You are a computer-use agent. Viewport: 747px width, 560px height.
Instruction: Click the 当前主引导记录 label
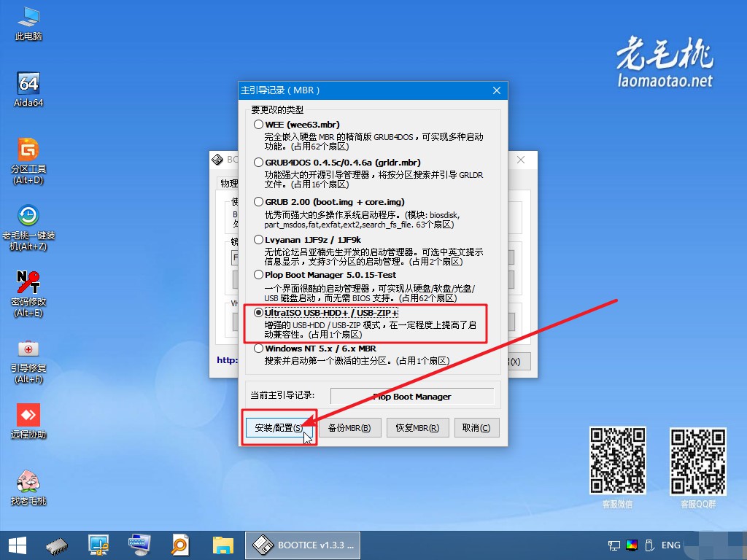click(282, 395)
